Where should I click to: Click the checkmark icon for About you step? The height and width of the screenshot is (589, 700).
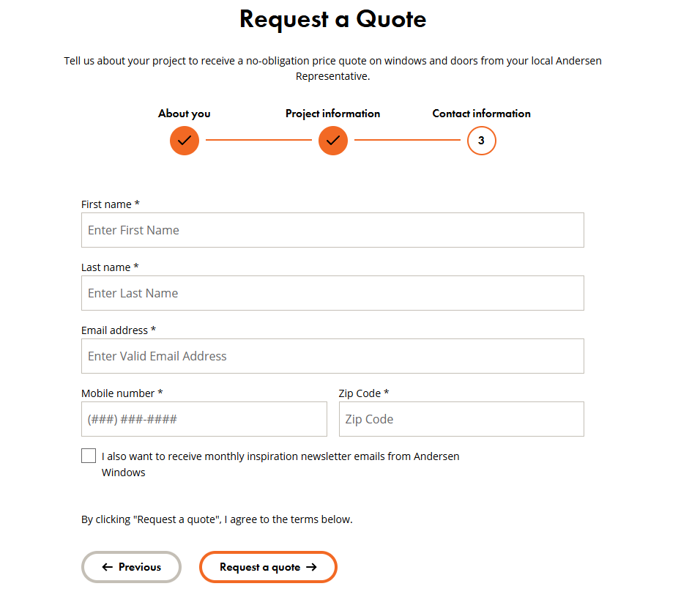click(184, 141)
